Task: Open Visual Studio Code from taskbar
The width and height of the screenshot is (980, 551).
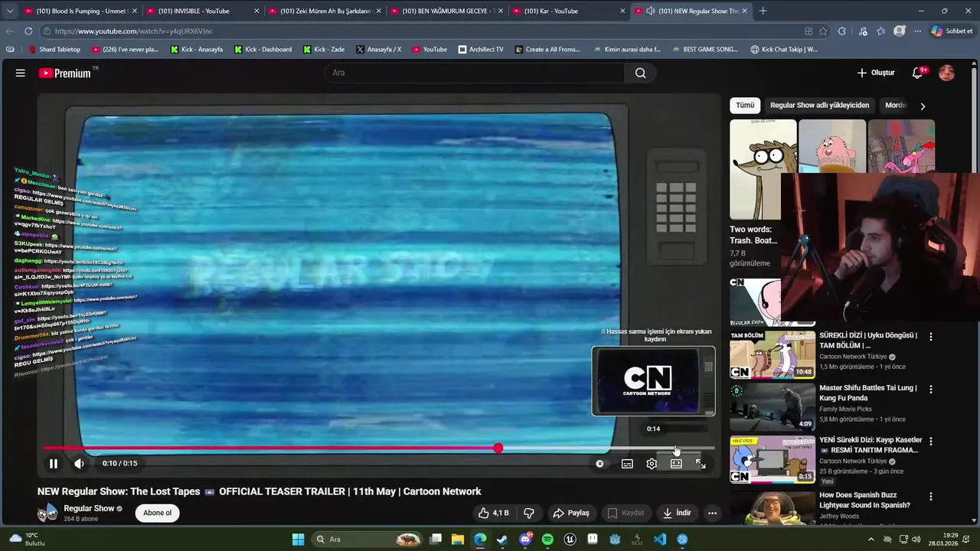Action: pyautogui.click(x=660, y=540)
